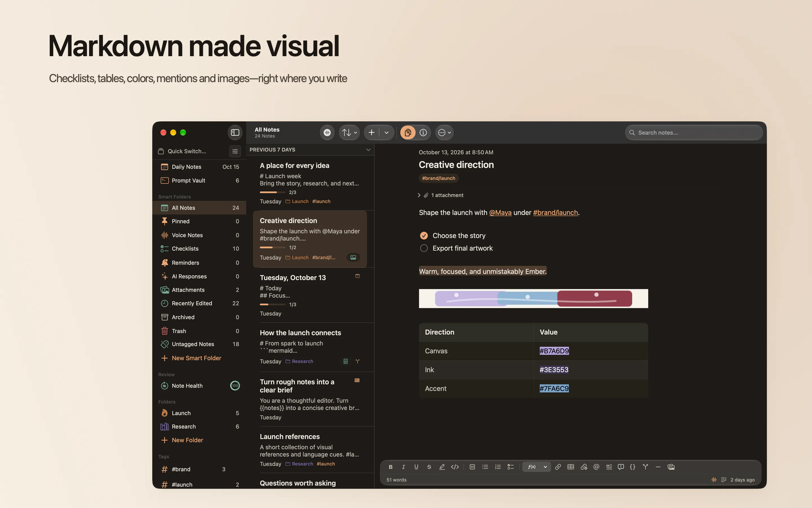Insert a horizontal divider line
The image size is (812, 508).
pos(658,467)
